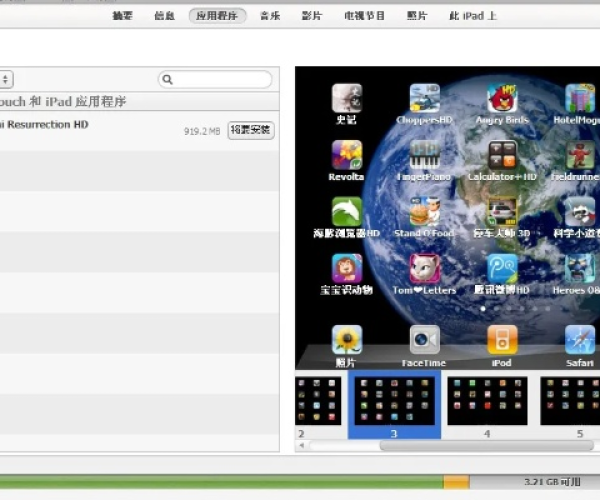This screenshot has height=500, width=600.
Task: Select the Fieldrunners app icon
Action: 580,155
